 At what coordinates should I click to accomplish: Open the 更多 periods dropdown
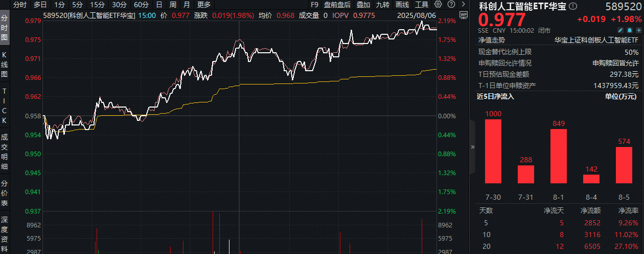pos(204,4)
